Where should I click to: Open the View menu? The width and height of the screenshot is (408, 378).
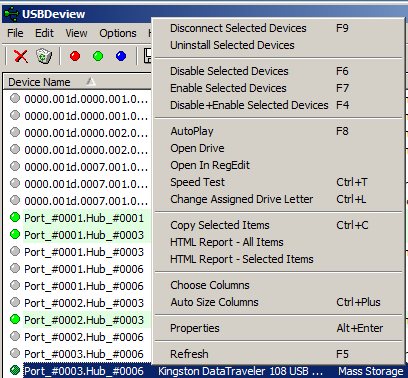(76, 33)
